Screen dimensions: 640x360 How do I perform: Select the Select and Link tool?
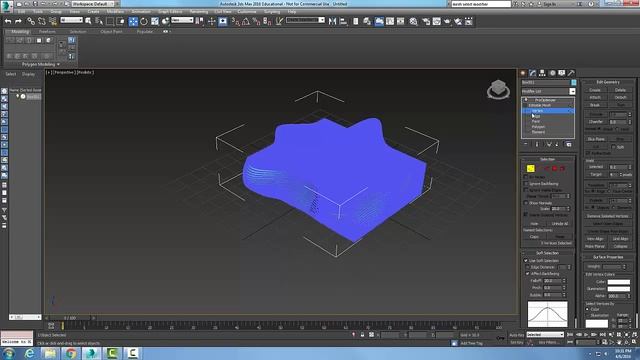(31, 21)
